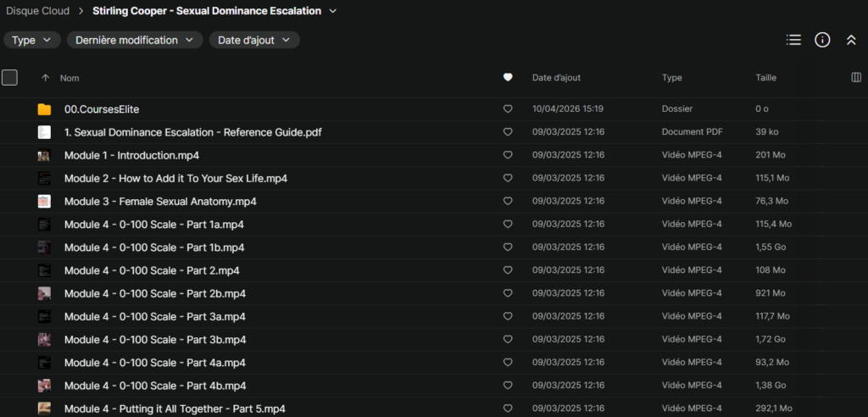Open file Module 1 - Introduction.mp4
Viewport: 868px width, 417px height.
pyautogui.click(x=131, y=156)
